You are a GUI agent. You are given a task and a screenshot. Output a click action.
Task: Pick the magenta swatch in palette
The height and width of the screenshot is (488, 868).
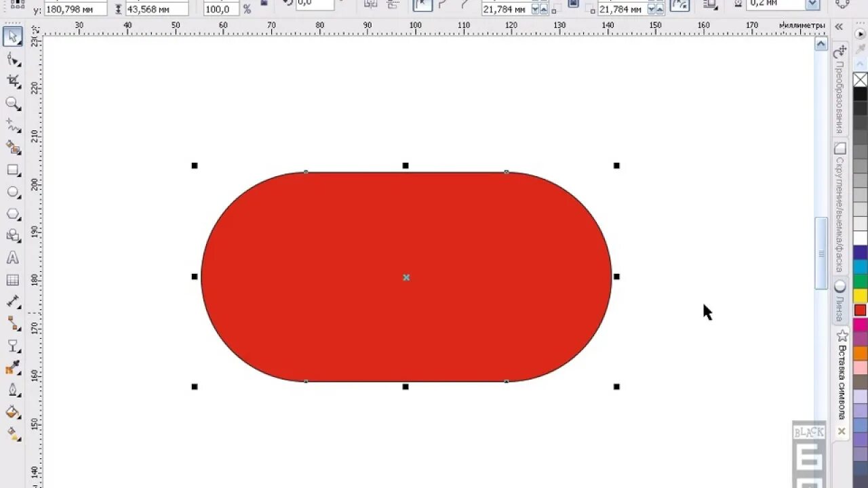point(860,324)
